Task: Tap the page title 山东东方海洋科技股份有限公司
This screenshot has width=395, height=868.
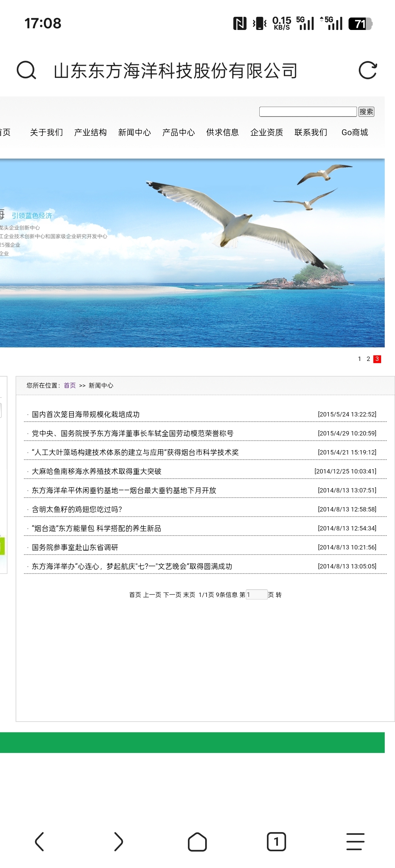Action: 176,71
